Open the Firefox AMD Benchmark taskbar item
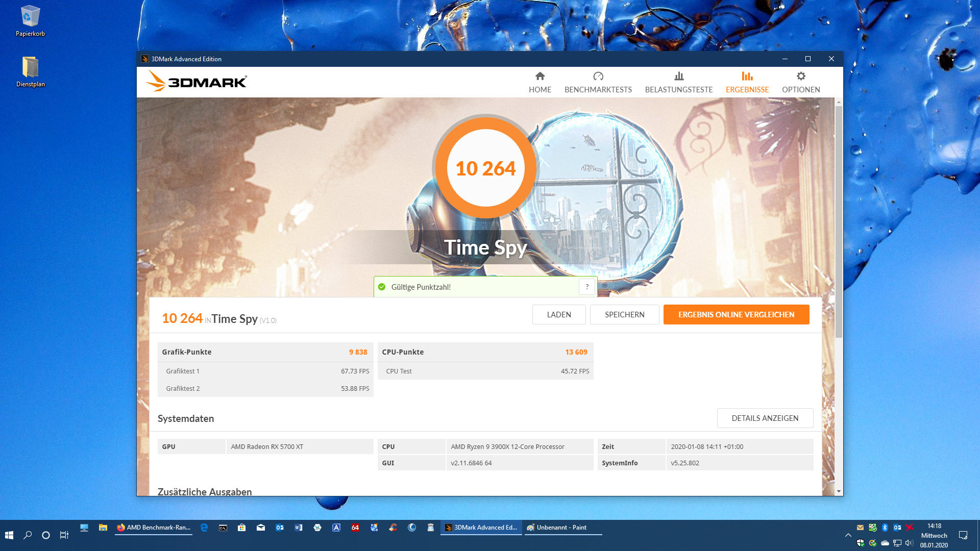980x551 pixels. click(154, 528)
